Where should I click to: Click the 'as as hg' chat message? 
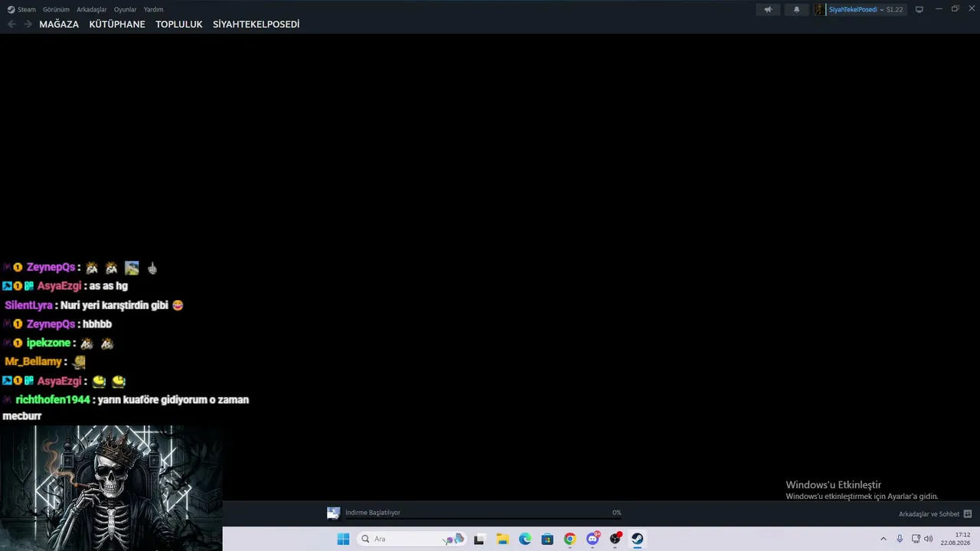point(109,286)
